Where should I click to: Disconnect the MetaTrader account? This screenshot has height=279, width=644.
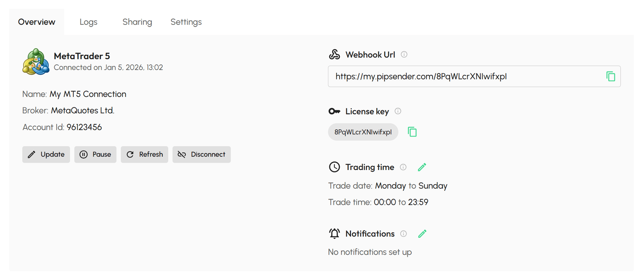pyautogui.click(x=202, y=155)
